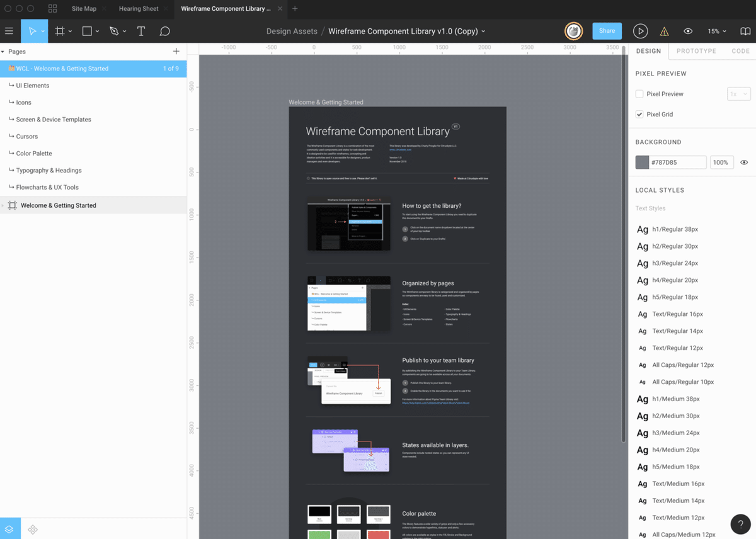Open the Prototype panel tab
Image resolution: width=756 pixels, height=539 pixels.
(696, 51)
